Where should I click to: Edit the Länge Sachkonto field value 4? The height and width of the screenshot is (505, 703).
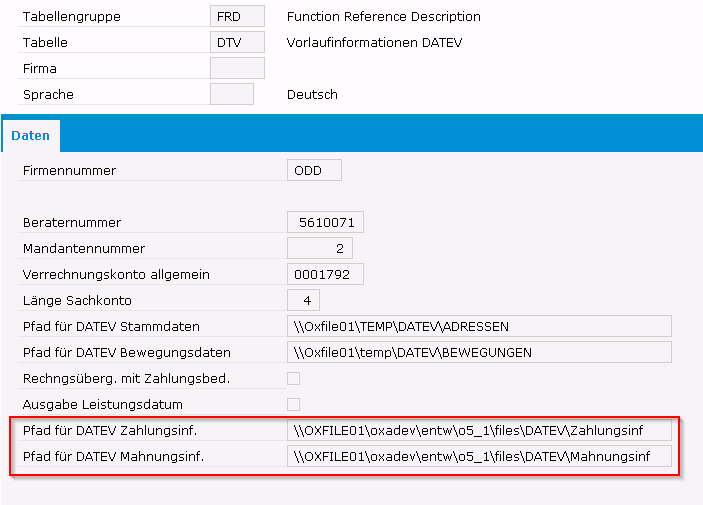tap(304, 300)
